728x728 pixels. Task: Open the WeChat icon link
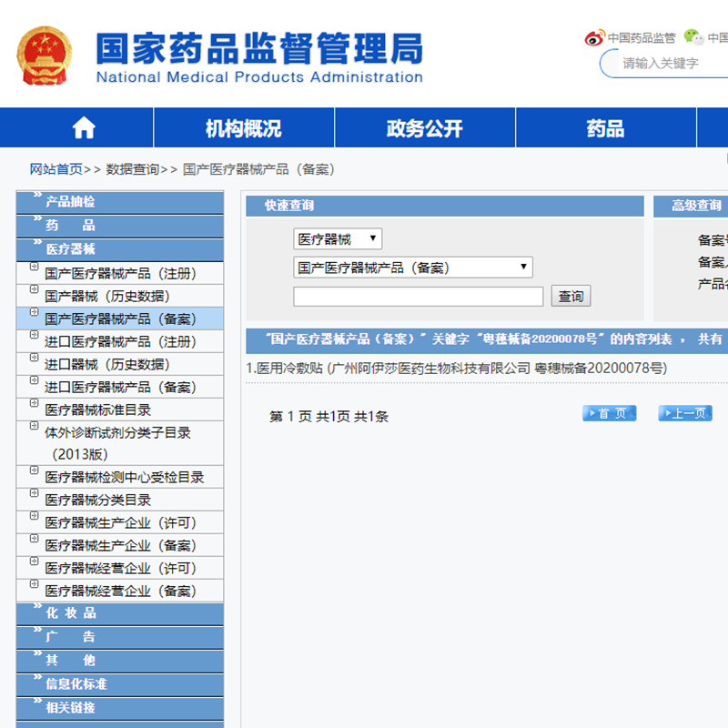pos(693,37)
